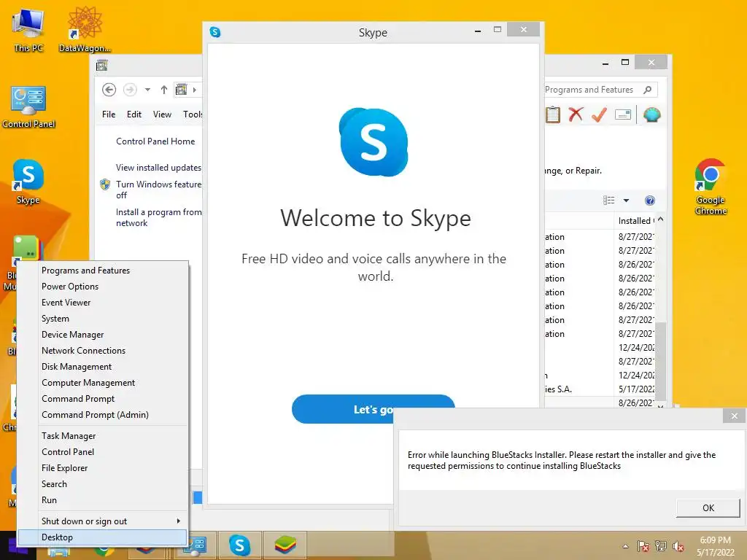747x560 pixels.
Task: Click the Skype icon in the taskbar
Action: 239,545
